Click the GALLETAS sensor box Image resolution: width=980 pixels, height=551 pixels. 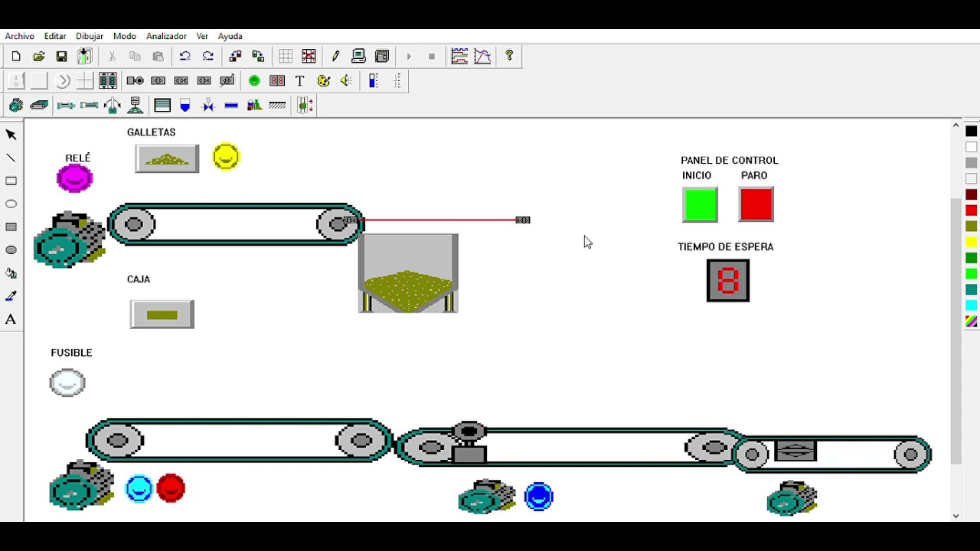(x=167, y=158)
